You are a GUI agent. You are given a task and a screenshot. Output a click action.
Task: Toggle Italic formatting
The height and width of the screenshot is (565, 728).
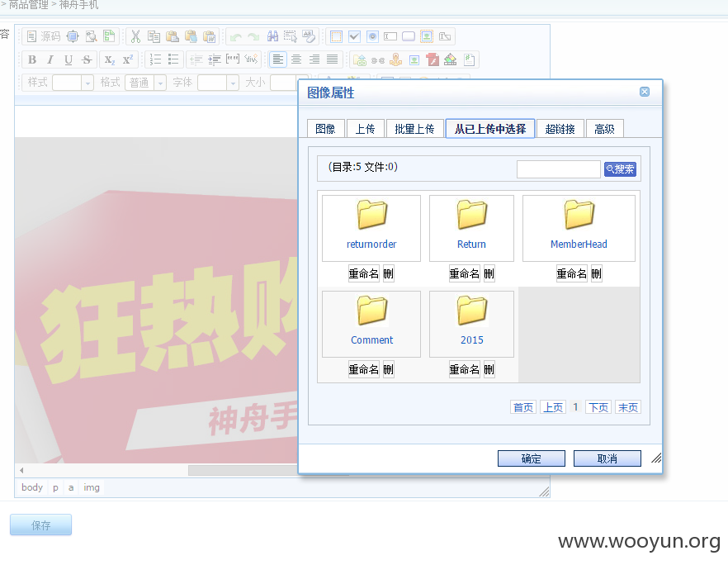point(50,59)
